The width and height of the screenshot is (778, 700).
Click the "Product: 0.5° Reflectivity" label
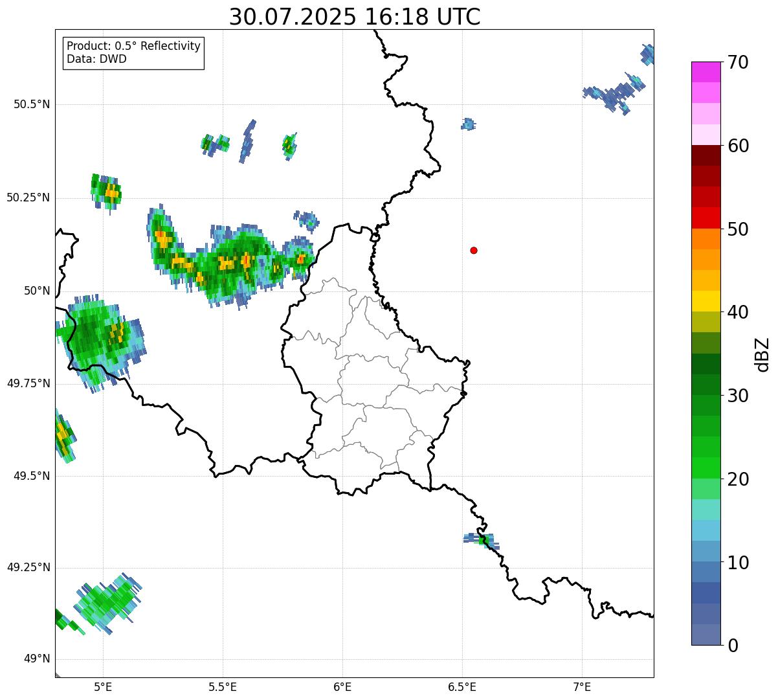133,47
